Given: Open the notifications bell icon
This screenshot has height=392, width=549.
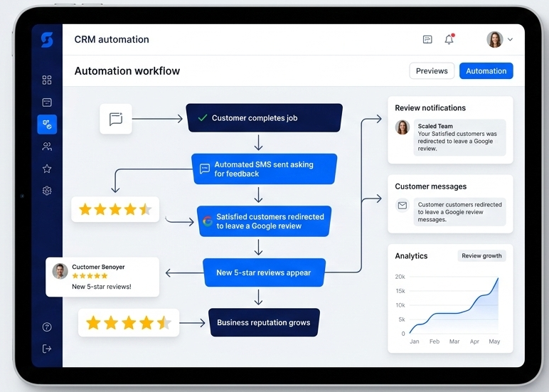Looking at the screenshot, I should [449, 40].
